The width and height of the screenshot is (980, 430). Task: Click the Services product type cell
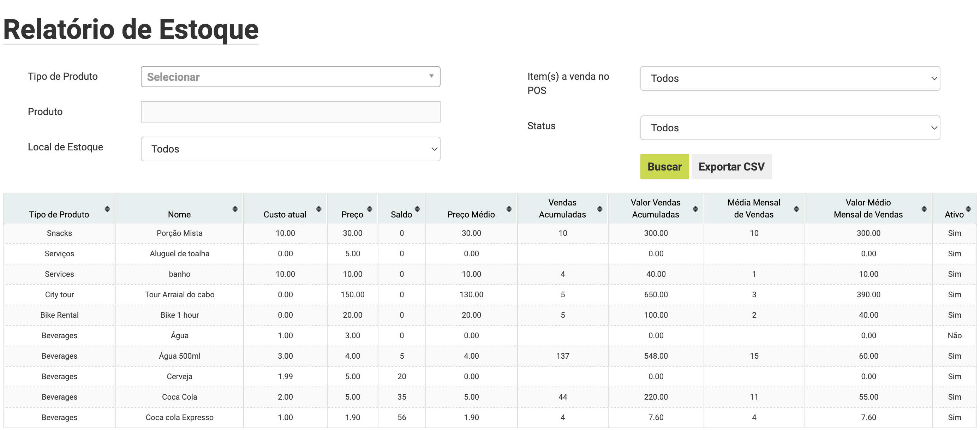(59, 274)
